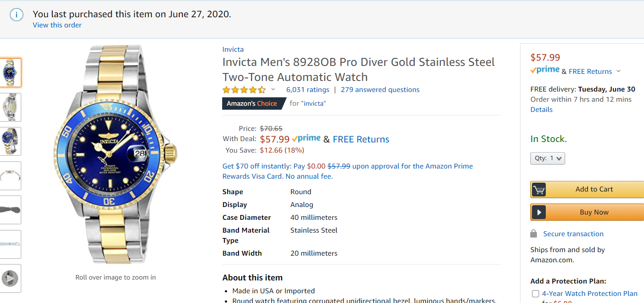
Task: Select the third angled watch thumbnail
Action: (10, 142)
